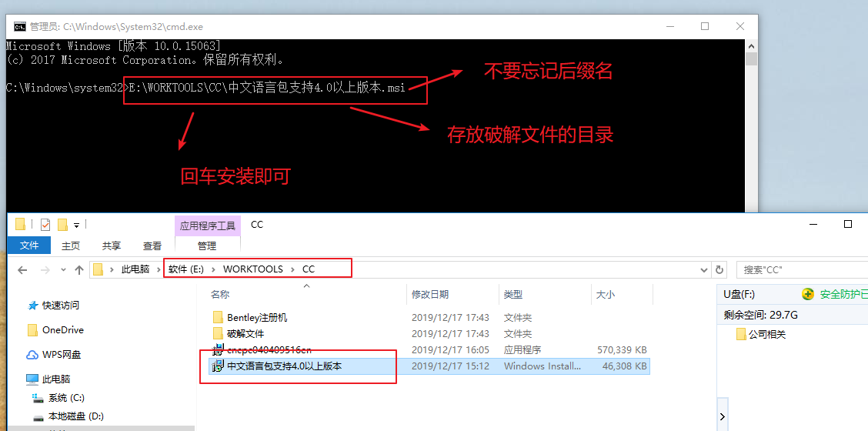Open 快速访问 in the navigation pane
Viewport: 868px width, 431px height.
pyautogui.click(x=61, y=306)
